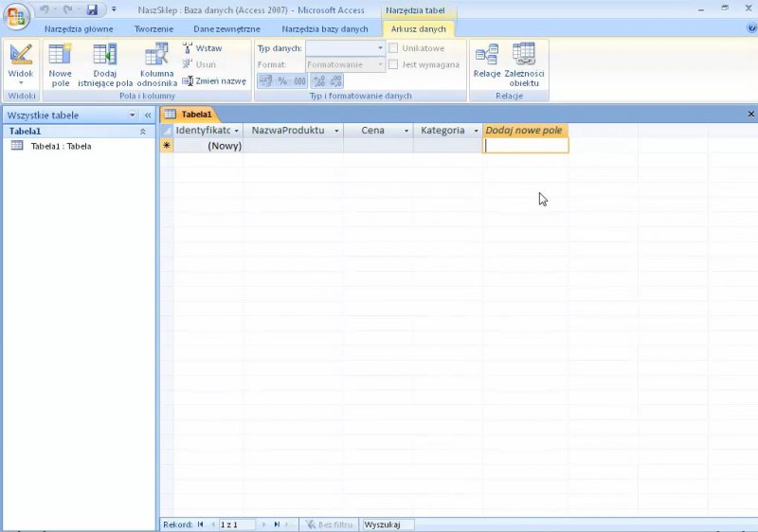This screenshot has width=758, height=532.
Task: Expand the Wszystkie tabele navigation dropdown
Action: [x=133, y=115]
